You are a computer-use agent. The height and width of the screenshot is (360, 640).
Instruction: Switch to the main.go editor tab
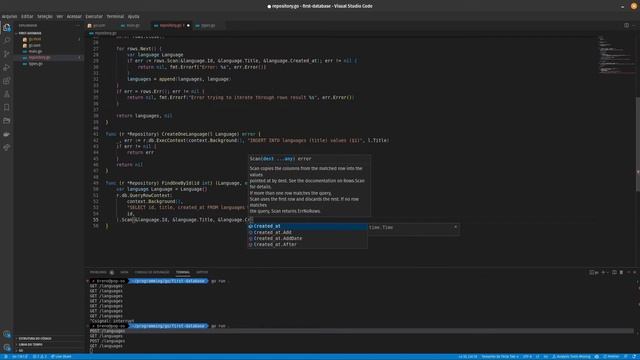(x=133, y=25)
